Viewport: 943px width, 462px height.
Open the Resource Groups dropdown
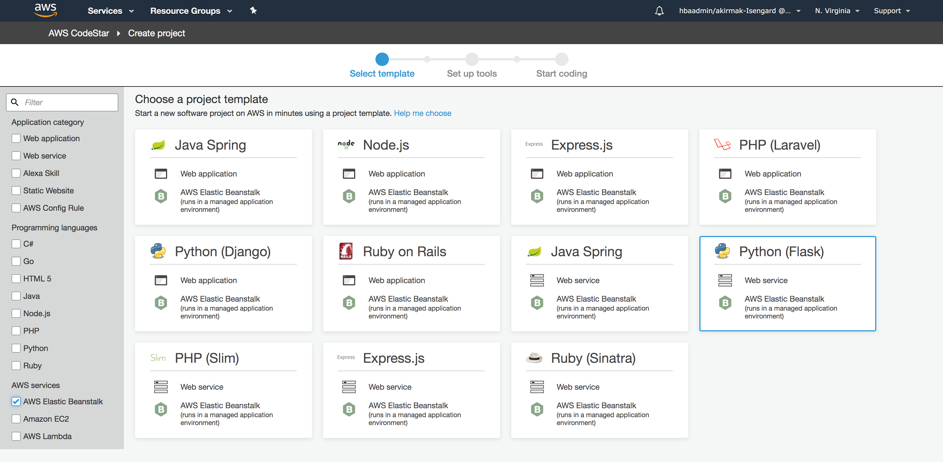pos(191,11)
